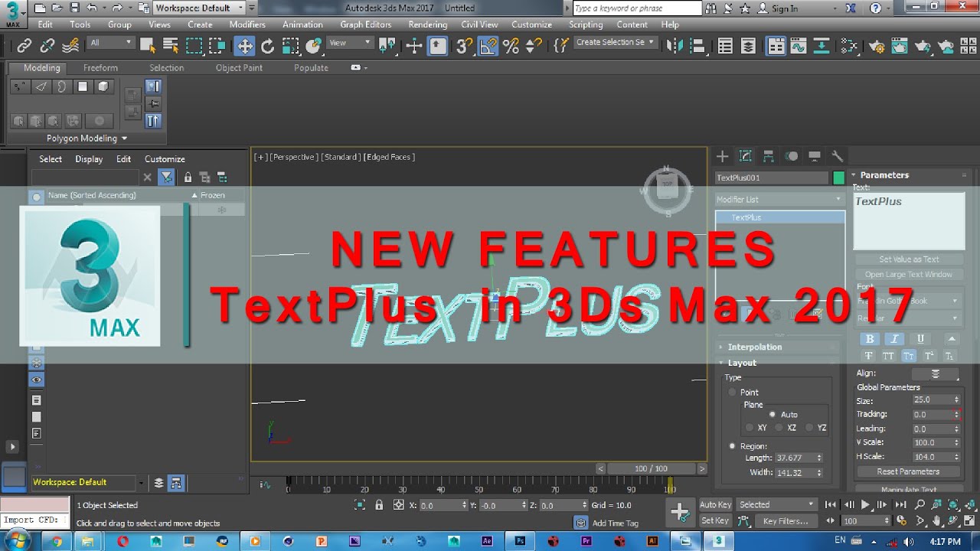Open the Animation menu

(302, 24)
